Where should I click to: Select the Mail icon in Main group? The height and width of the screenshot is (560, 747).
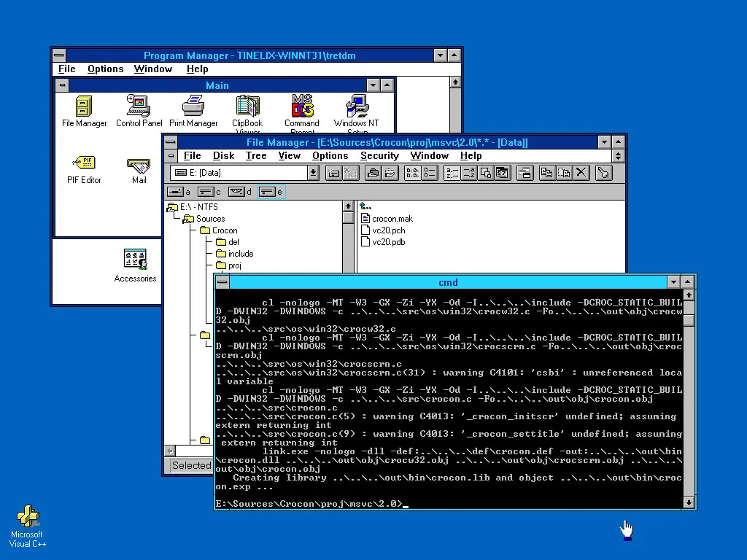pos(139,171)
